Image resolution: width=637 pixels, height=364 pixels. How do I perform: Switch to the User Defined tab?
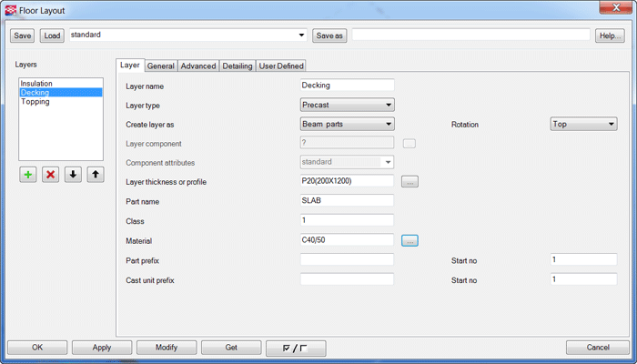point(281,66)
